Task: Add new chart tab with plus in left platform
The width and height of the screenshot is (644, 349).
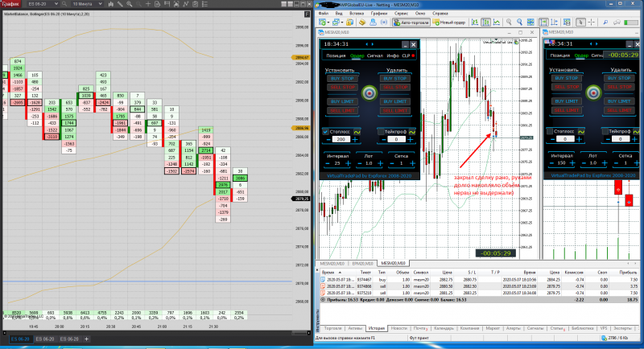Action: coord(86,339)
